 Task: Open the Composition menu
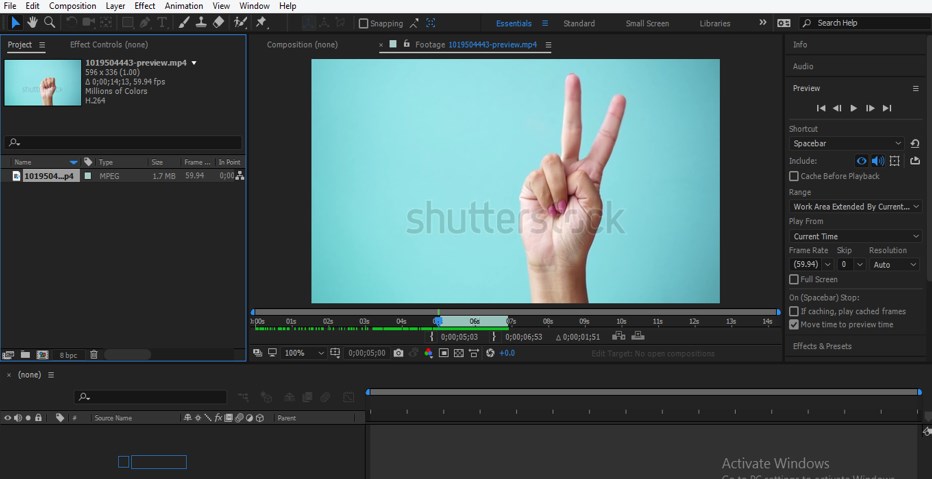(x=73, y=6)
